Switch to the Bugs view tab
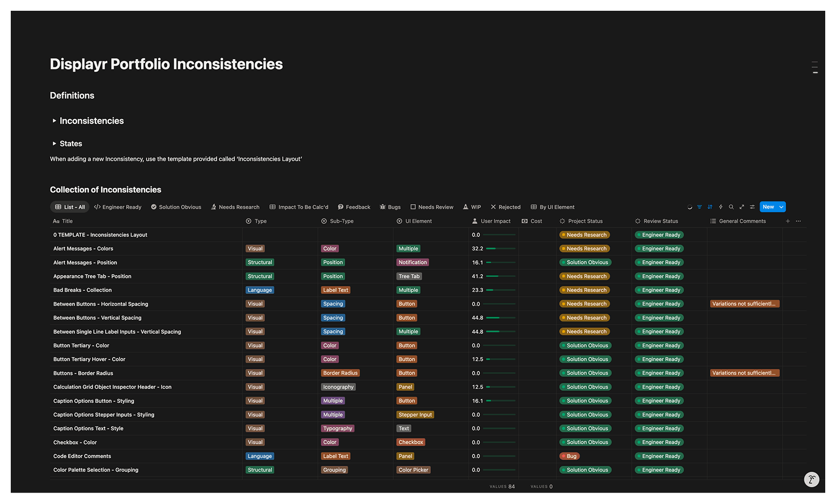 point(390,207)
